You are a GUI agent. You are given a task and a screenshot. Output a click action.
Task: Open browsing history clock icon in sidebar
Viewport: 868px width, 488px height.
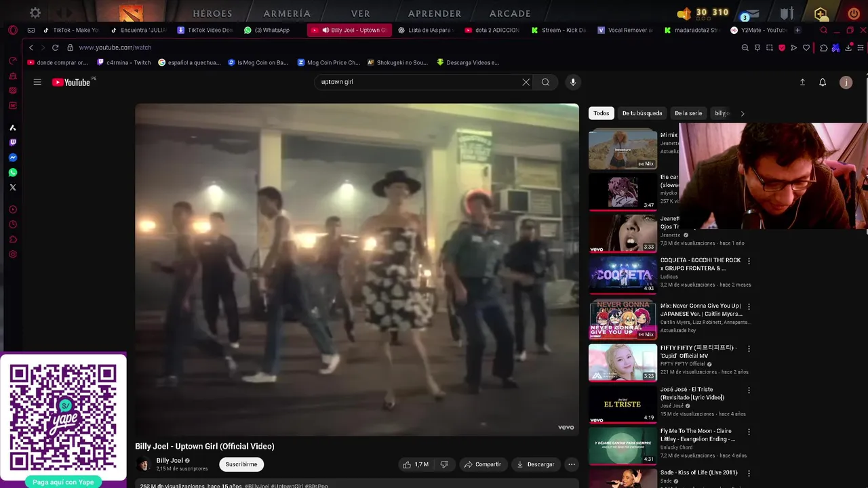(12, 224)
